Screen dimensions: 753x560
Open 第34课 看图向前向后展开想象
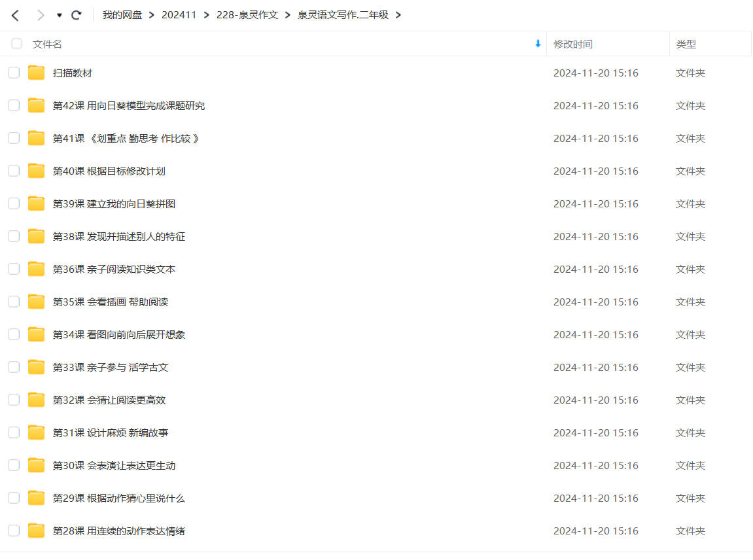[x=119, y=334]
